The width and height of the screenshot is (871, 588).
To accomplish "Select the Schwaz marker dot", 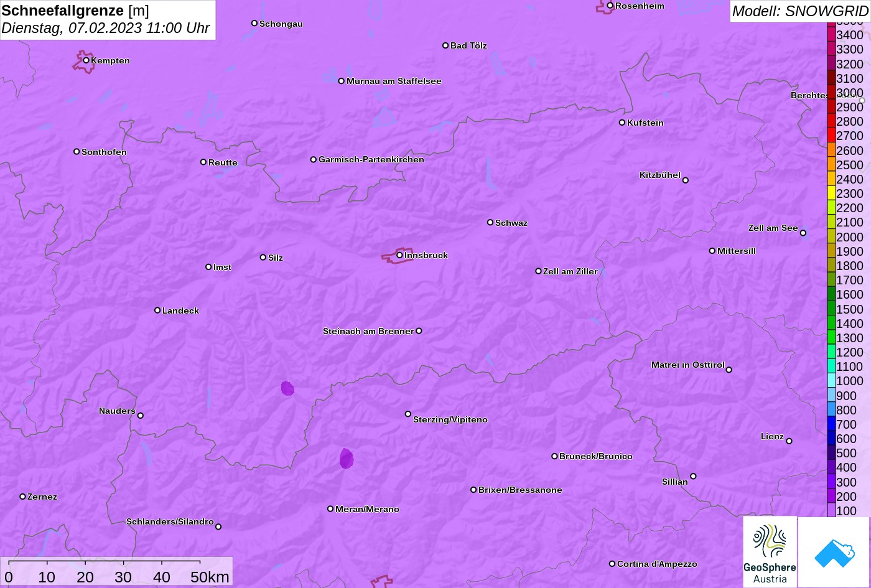I will [490, 222].
